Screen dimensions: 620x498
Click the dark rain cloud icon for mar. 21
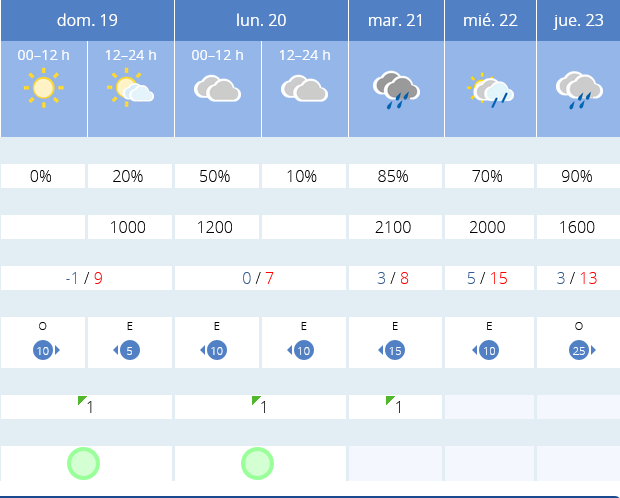point(396,90)
